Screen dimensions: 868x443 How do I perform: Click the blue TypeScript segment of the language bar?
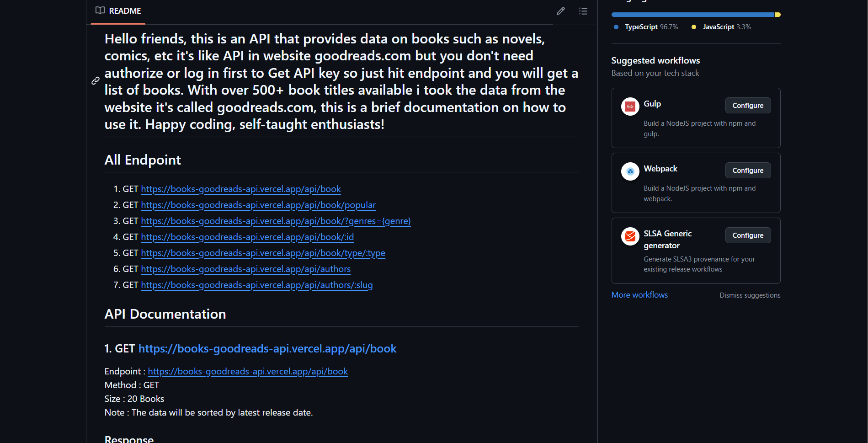point(692,15)
